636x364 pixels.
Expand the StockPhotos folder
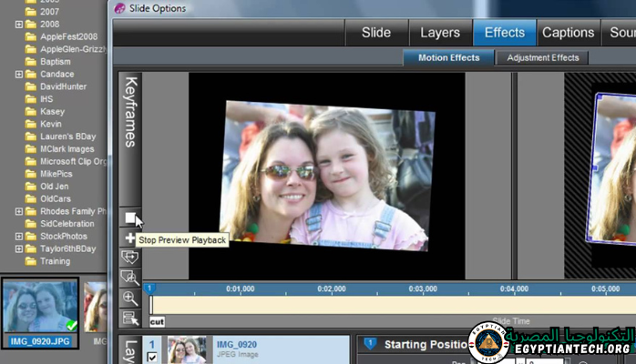19,236
